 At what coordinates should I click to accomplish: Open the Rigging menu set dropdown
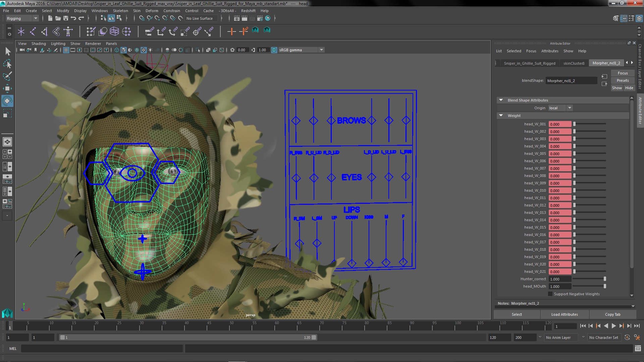point(22,18)
